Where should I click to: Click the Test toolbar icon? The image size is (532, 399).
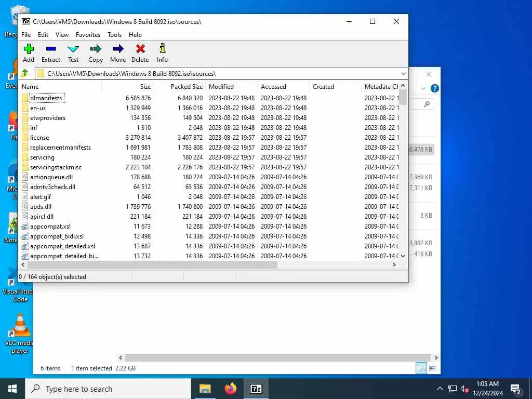click(73, 49)
